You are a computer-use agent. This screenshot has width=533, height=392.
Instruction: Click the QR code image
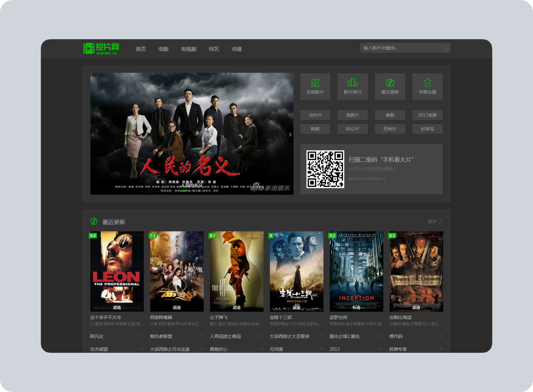[x=325, y=169]
